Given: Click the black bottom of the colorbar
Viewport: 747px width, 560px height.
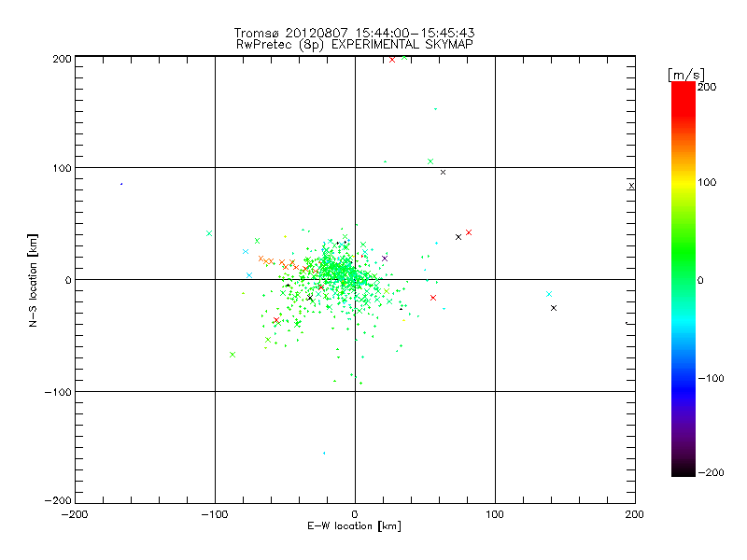Looking at the screenshot, I should [x=684, y=469].
